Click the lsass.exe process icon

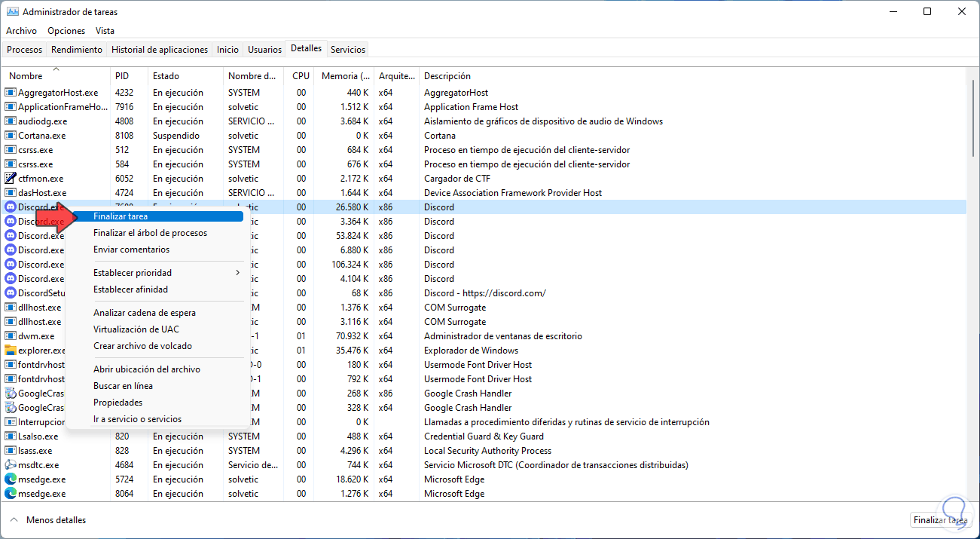(11, 451)
